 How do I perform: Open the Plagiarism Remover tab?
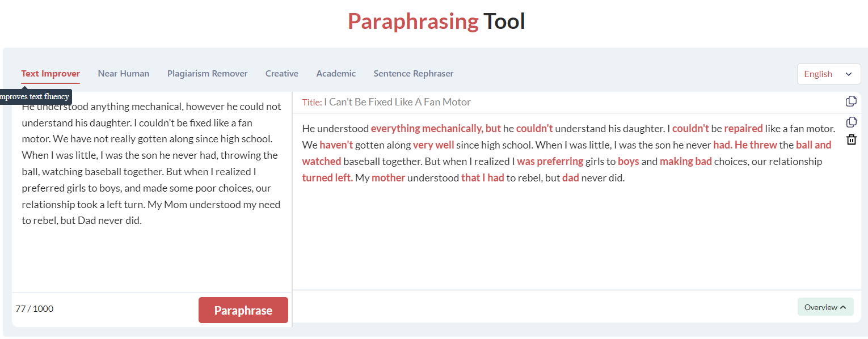(x=207, y=74)
